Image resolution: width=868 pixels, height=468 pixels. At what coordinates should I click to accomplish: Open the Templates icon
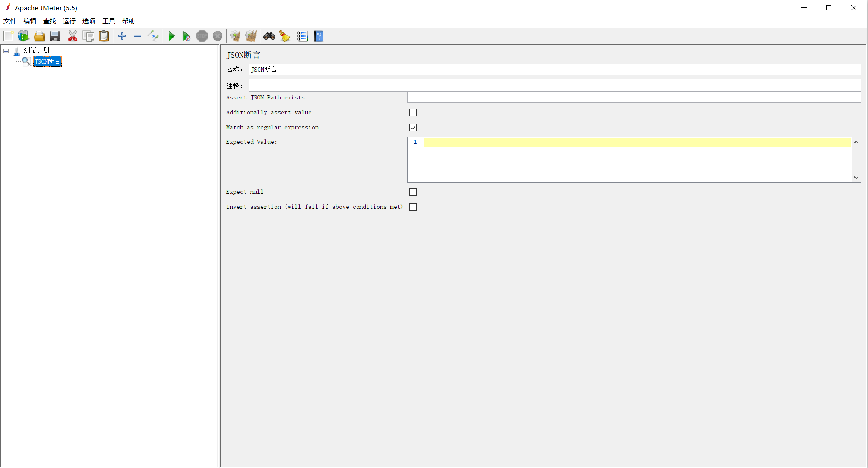[23, 36]
